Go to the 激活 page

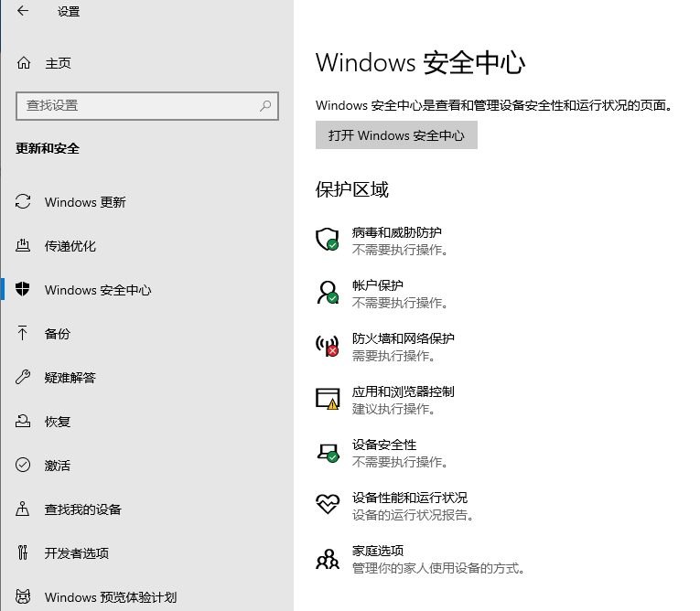[x=57, y=466]
